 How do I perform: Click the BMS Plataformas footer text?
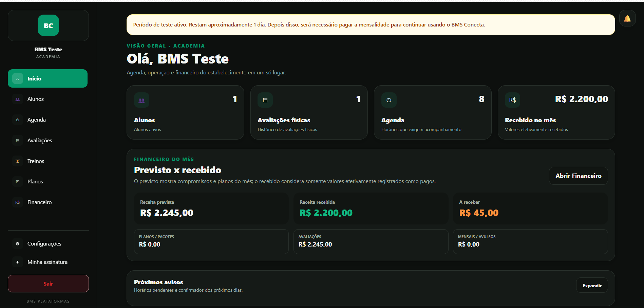(x=48, y=301)
